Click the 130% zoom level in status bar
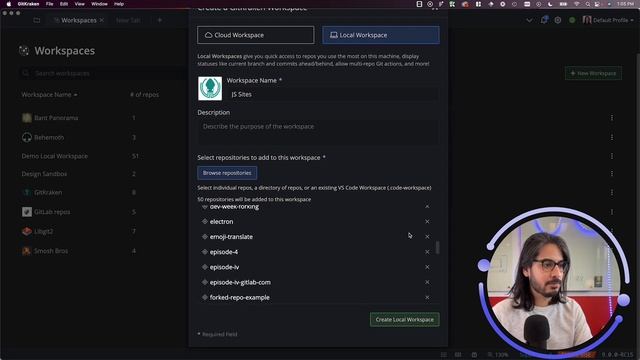This screenshot has height=360, width=640. coord(498,355)
